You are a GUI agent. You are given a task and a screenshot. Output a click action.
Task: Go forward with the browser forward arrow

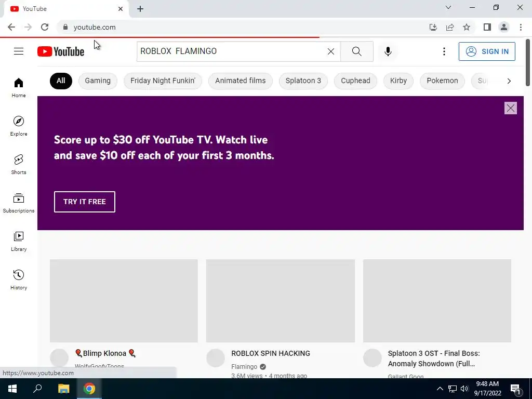[28, 27]
